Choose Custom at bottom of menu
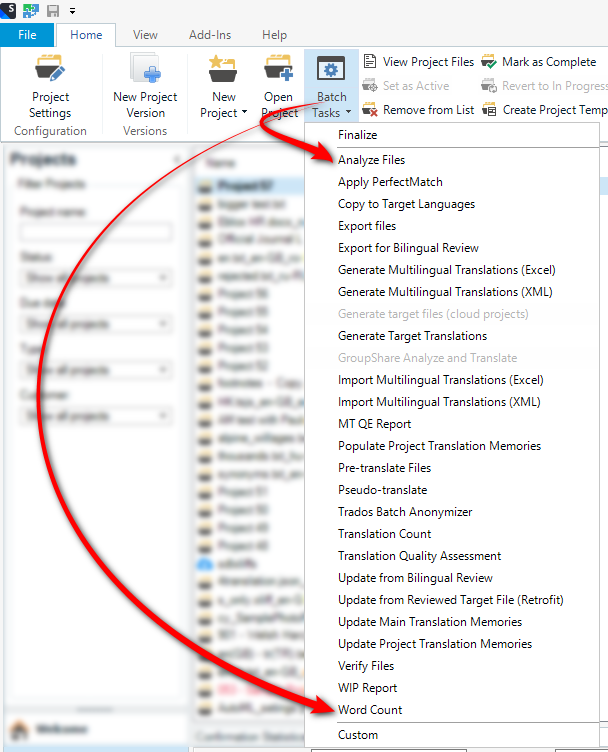The height and width of the screenshot is (752, 608). [358, 735]
